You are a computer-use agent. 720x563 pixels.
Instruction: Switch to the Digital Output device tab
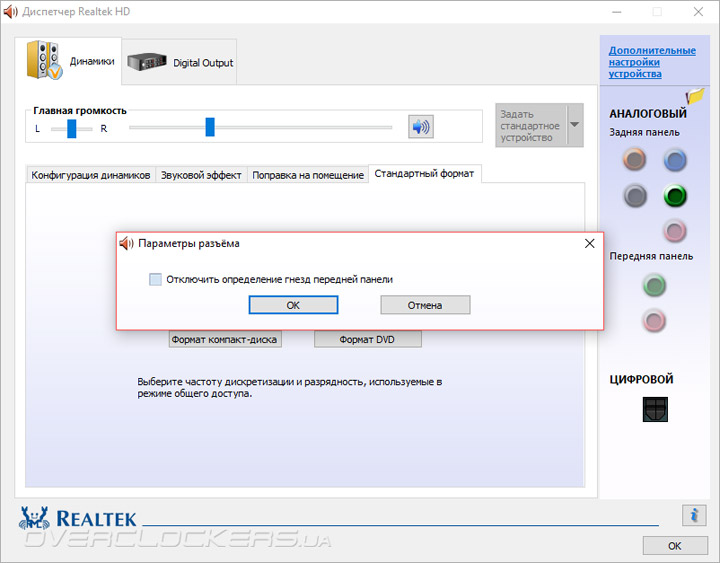(180, 62)
